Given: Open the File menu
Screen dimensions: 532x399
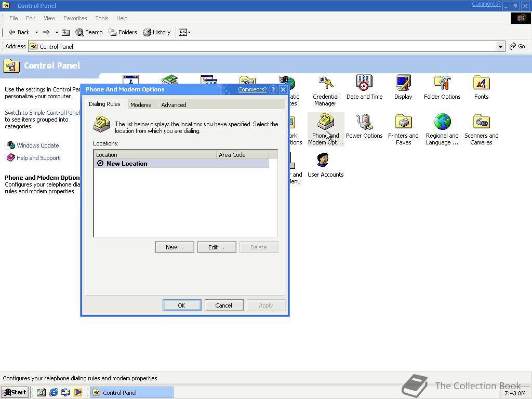Looking at the screenshot, I should 14,18.
